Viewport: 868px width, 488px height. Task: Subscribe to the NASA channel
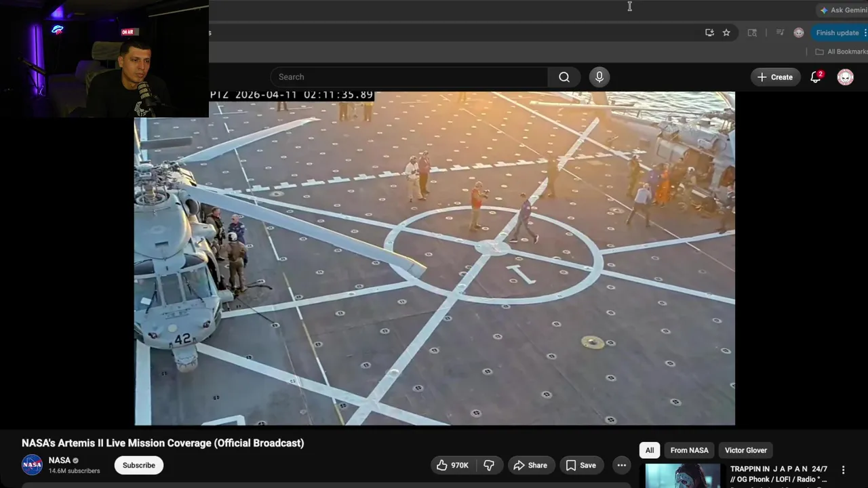(x=139, y=465)
